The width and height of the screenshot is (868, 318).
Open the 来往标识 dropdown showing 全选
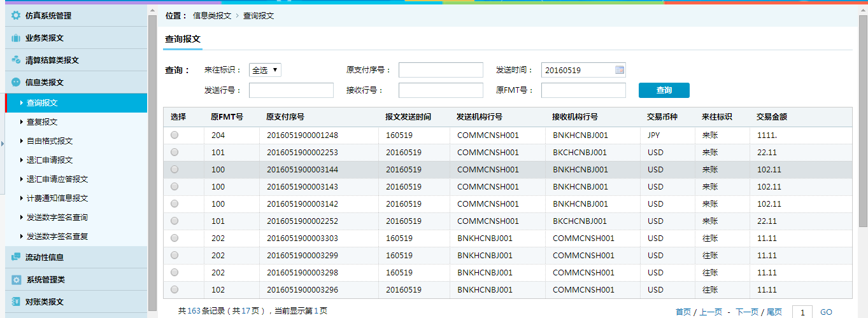click(265, 70)
